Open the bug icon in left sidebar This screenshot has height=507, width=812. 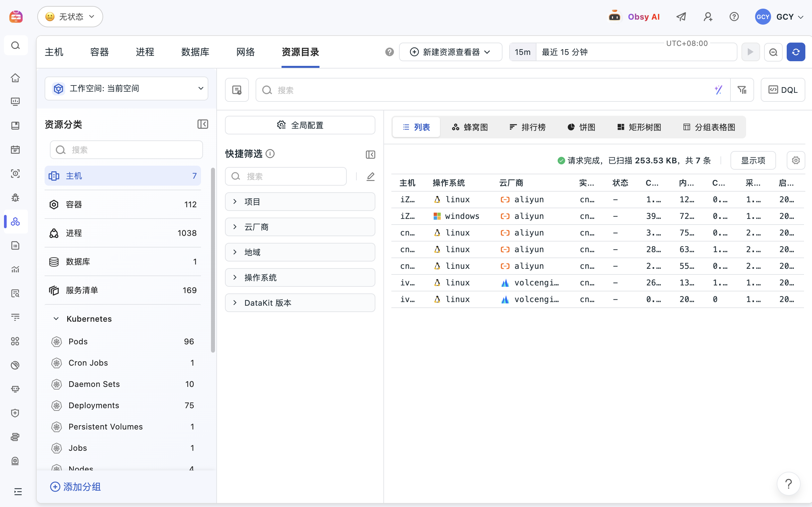pyautogui.click(x=15, y=198)
